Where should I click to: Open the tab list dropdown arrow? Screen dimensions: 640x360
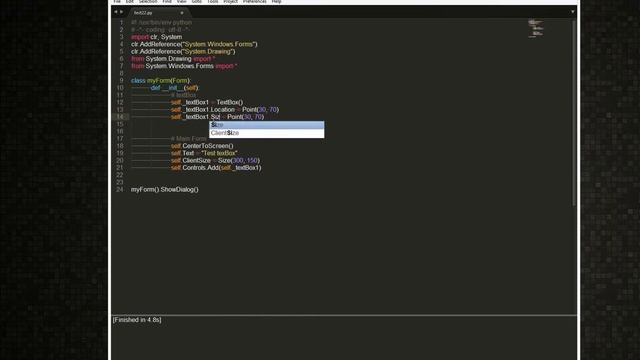[573, 12]
